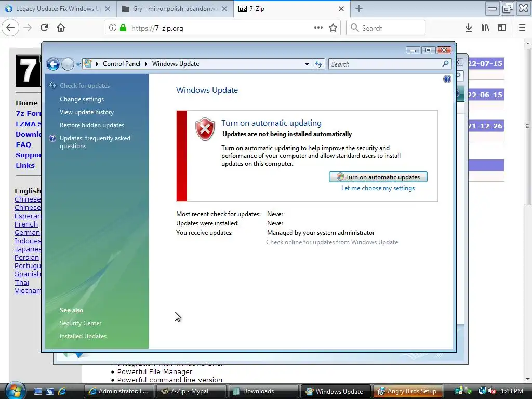Click the browser back button
532x399 pixels.
[10, 28]
